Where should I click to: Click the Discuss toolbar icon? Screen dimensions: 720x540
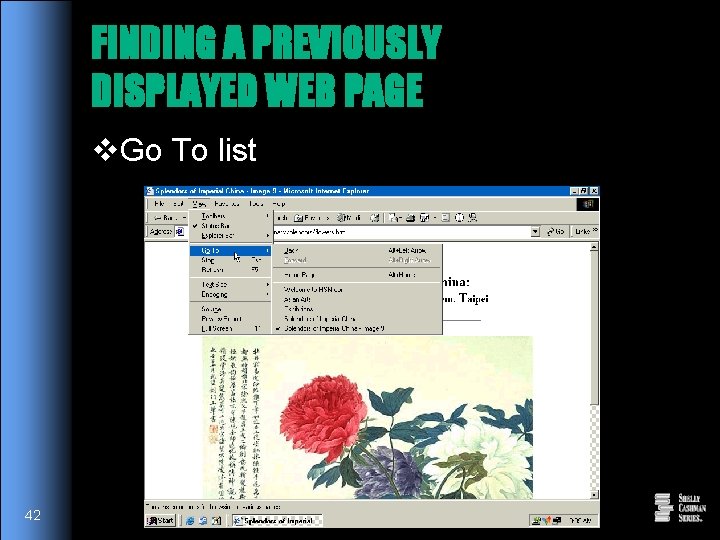(445, 218)
